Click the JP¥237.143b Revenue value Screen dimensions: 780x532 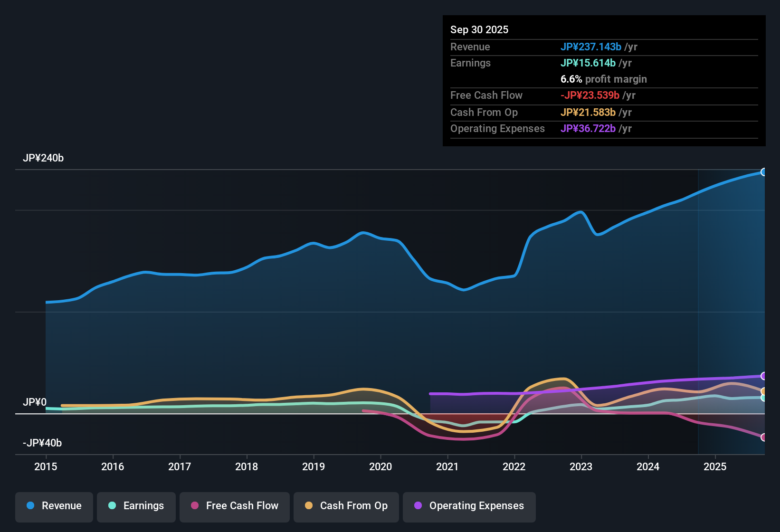click(591, 47)
